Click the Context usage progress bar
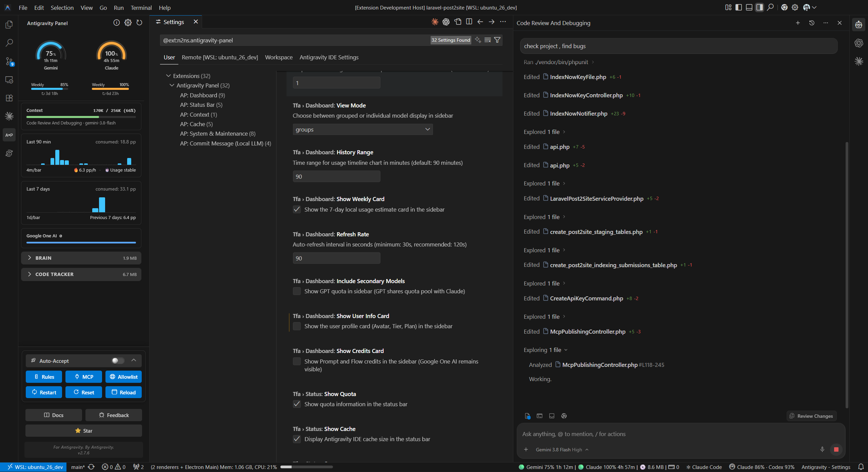 click(x=81, y=117)
